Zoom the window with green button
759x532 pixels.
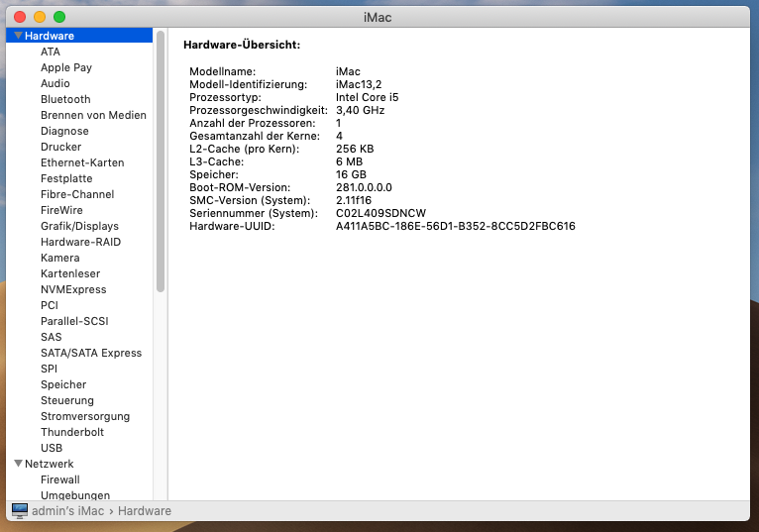(x=59, y=18)
